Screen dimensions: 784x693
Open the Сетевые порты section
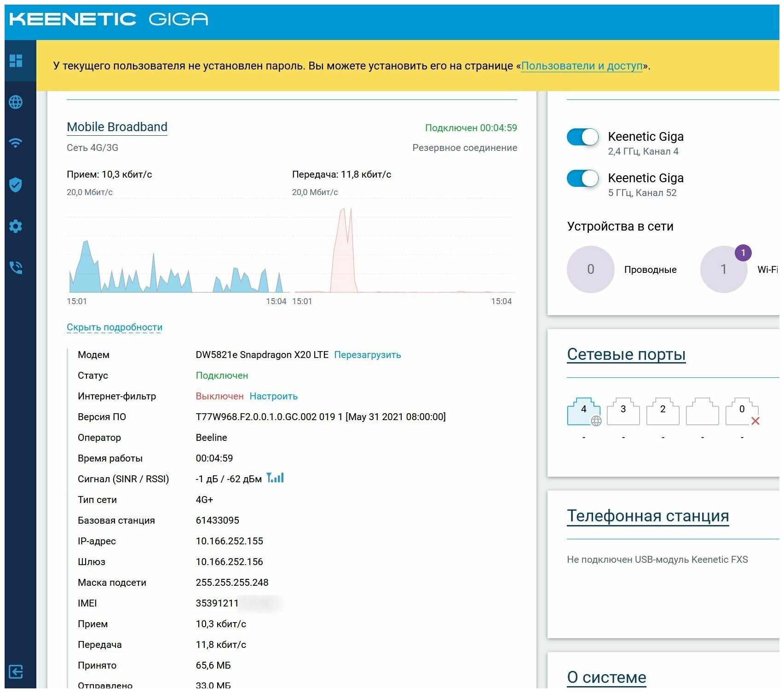(x=626, y=354)
